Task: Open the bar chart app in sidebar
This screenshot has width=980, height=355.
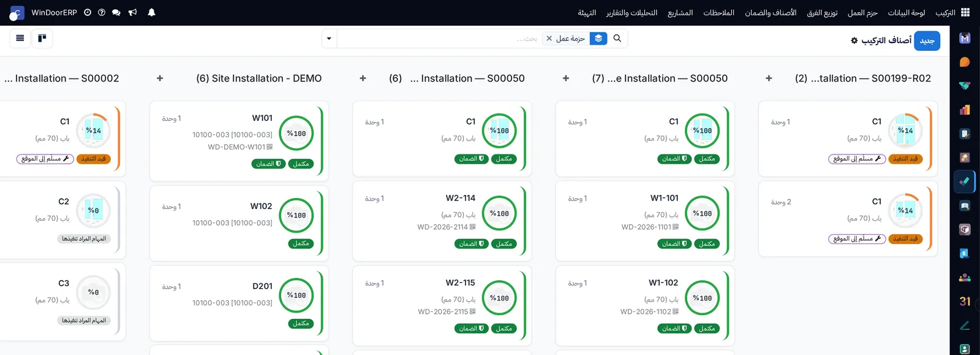Action: (965, 110)
